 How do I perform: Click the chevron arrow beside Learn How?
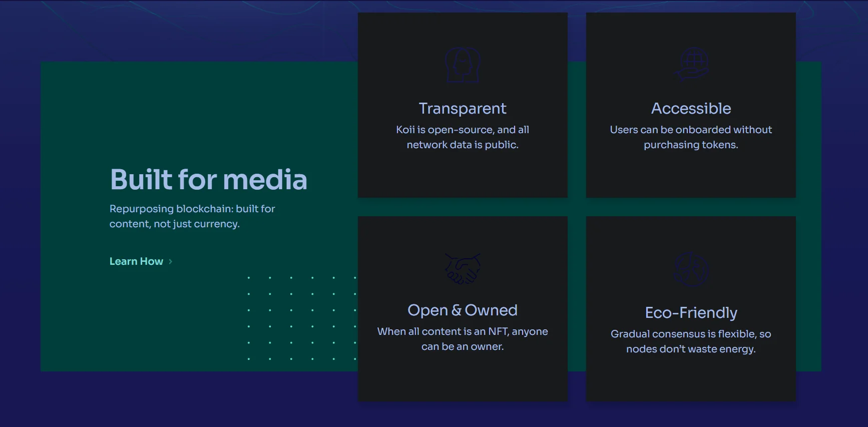tap(171, 261)
